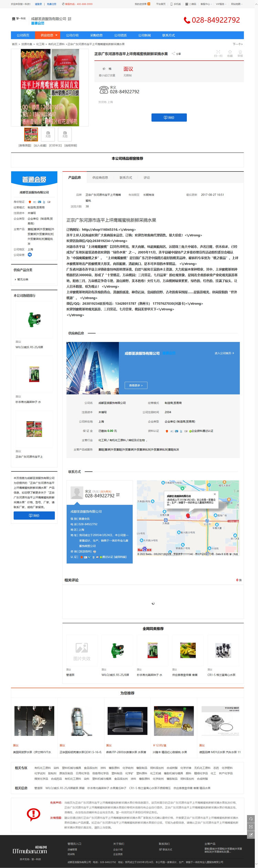The image size is (258, 868).
Task: Click the red phone icon in header
Action: [187, 20]
